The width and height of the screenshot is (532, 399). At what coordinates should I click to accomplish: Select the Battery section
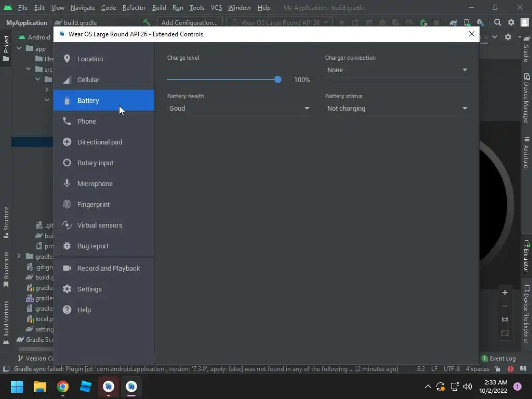pyautogui.click(x=104, y=100)
